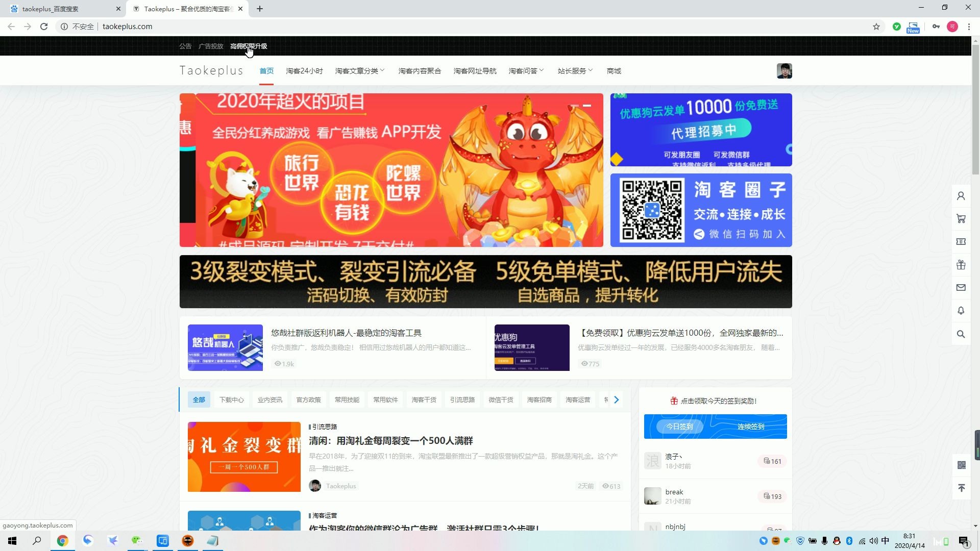Bookmark this page with the star icon
Screen dimensions: 980x551
tap(876, 27)
